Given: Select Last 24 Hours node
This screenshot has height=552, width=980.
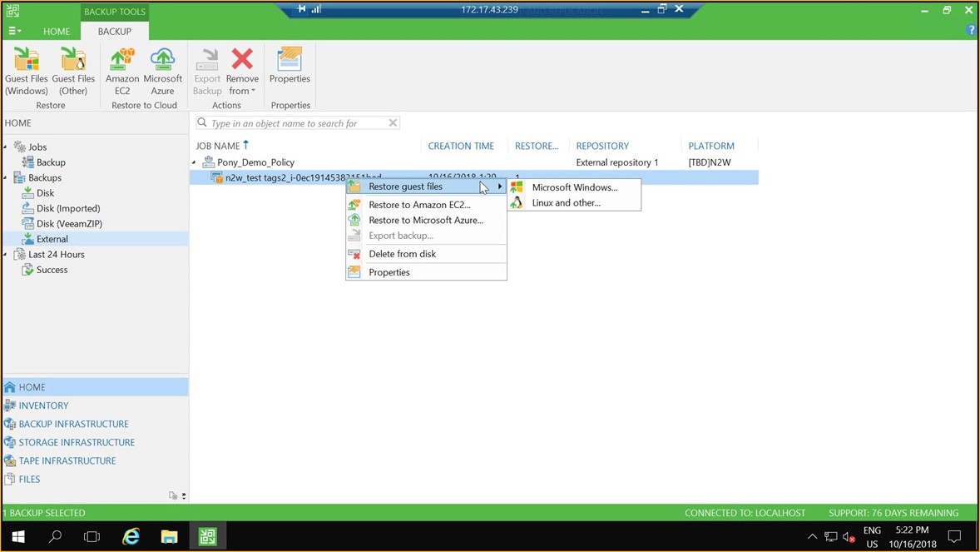Looking at the screenshot, I should pyautogui.click(x=56, y=254).
